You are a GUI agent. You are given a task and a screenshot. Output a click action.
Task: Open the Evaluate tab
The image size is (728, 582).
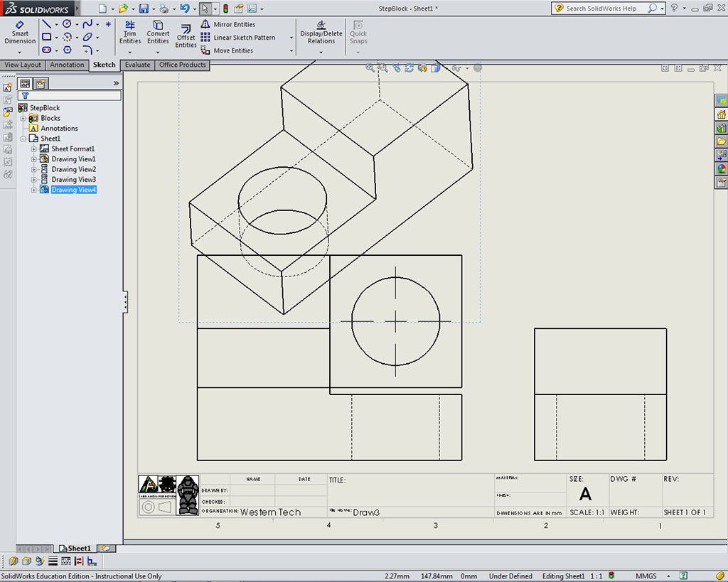(x=137, y=65)
